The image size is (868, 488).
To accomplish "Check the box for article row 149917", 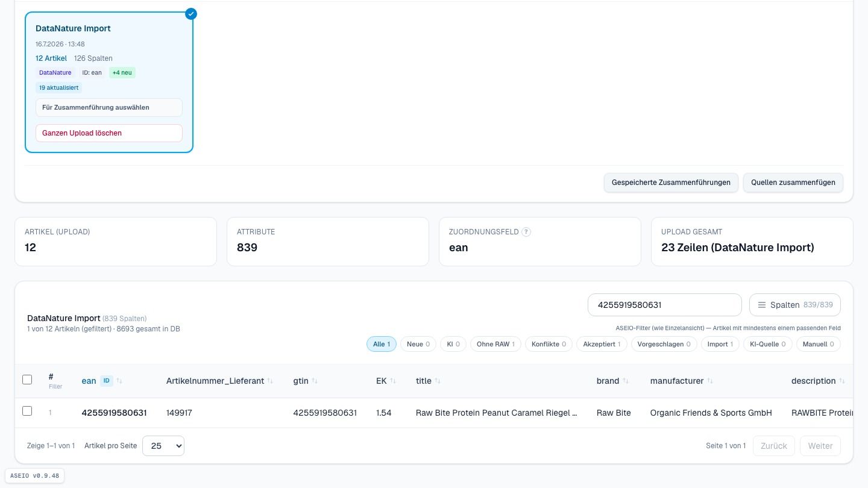I will click(x=27, y=411).
